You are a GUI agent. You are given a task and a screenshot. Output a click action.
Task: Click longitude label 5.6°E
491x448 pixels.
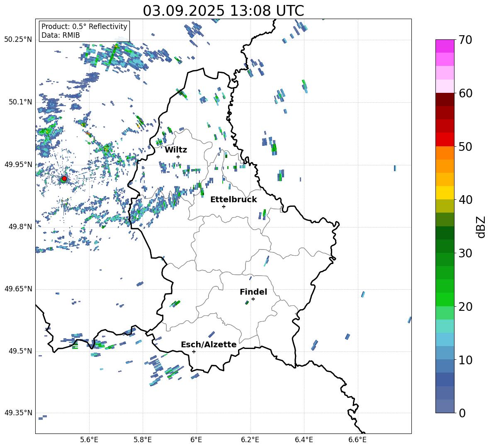89,440
